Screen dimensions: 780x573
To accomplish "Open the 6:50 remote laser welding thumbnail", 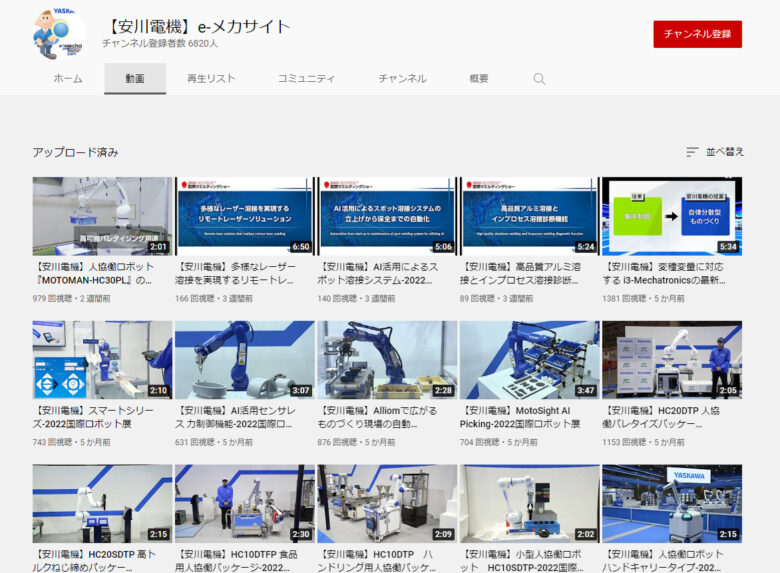I will tap(245, 216).
